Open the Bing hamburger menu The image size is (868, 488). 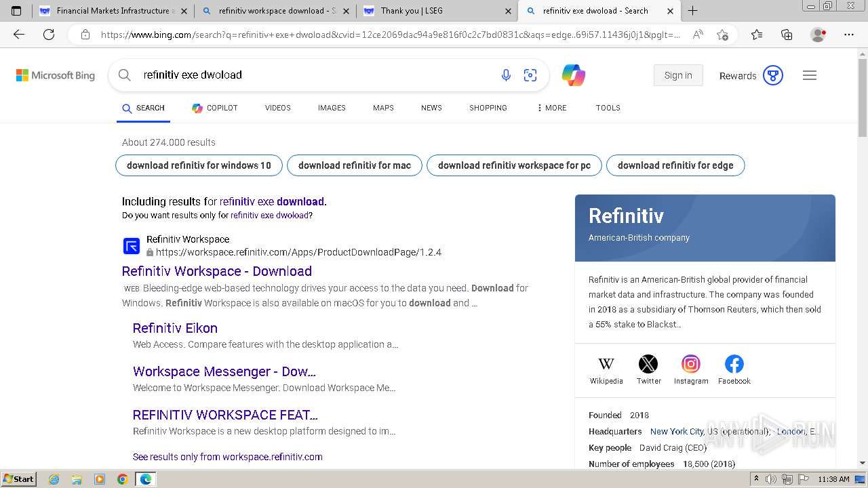tap(810, 75)
